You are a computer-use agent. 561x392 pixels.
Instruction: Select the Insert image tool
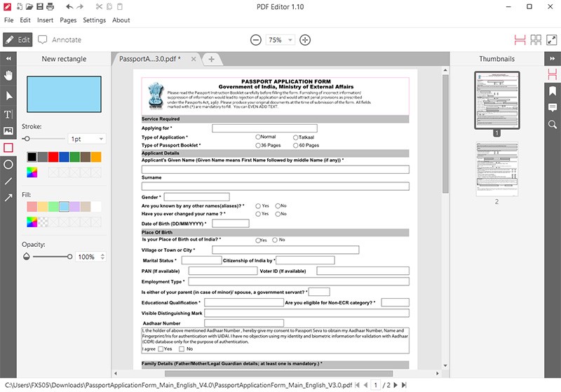[8, 131]
